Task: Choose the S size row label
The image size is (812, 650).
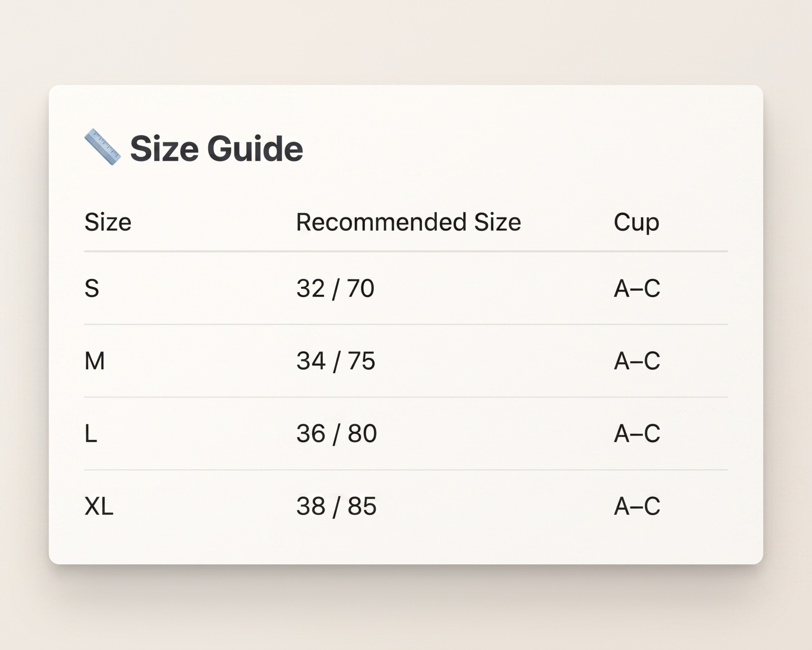Action: 92,288
